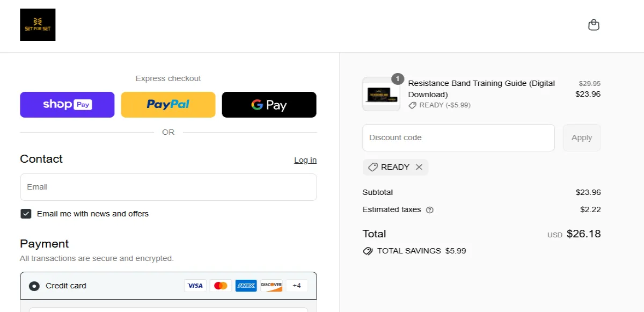
Task: Click the TOTAL SAVINGS tag icon
Action: 367,251
